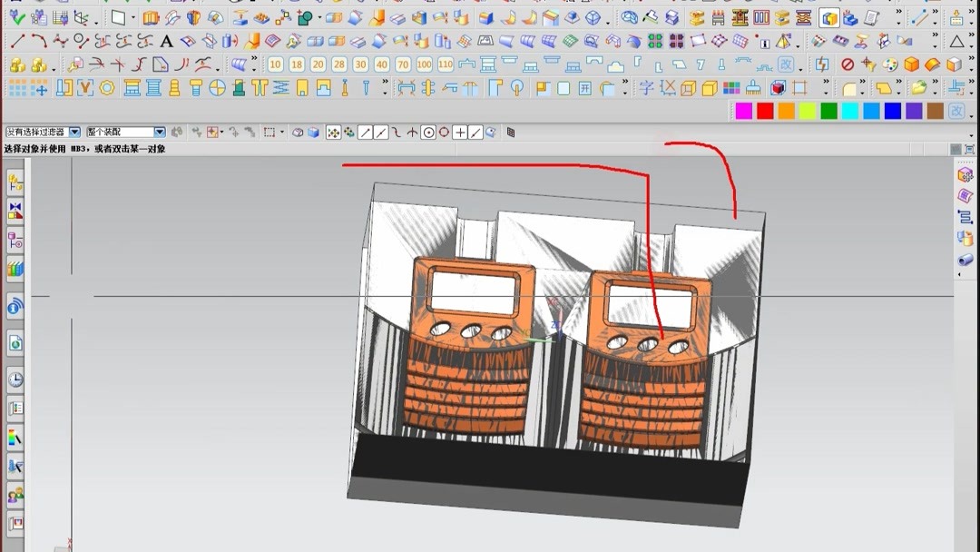Image resolution: width=980 pixels, height=552 pixels.
Task: Open the scope dropdown showing 整个装配
Action: 161,132
